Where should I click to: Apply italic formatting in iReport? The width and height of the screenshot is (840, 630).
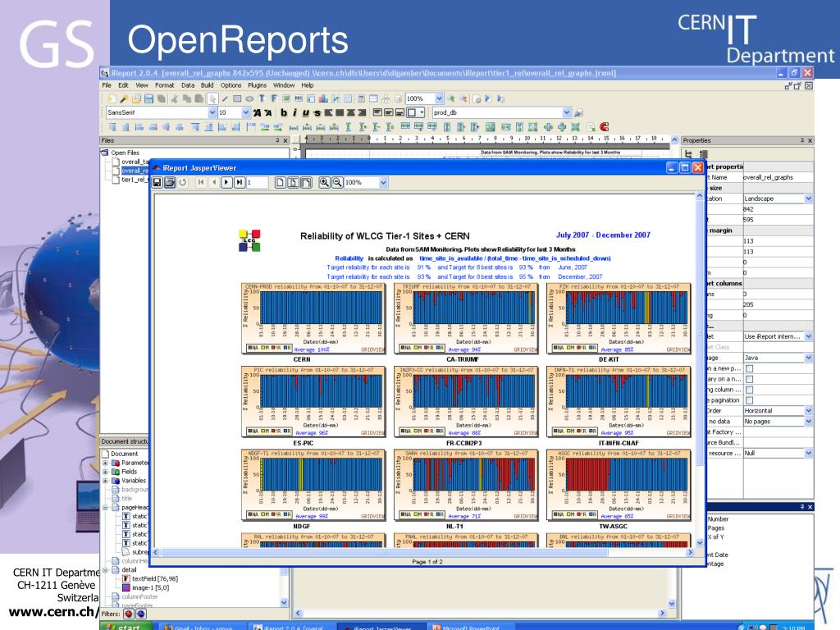pyautogui.click(x=294, y=112)
